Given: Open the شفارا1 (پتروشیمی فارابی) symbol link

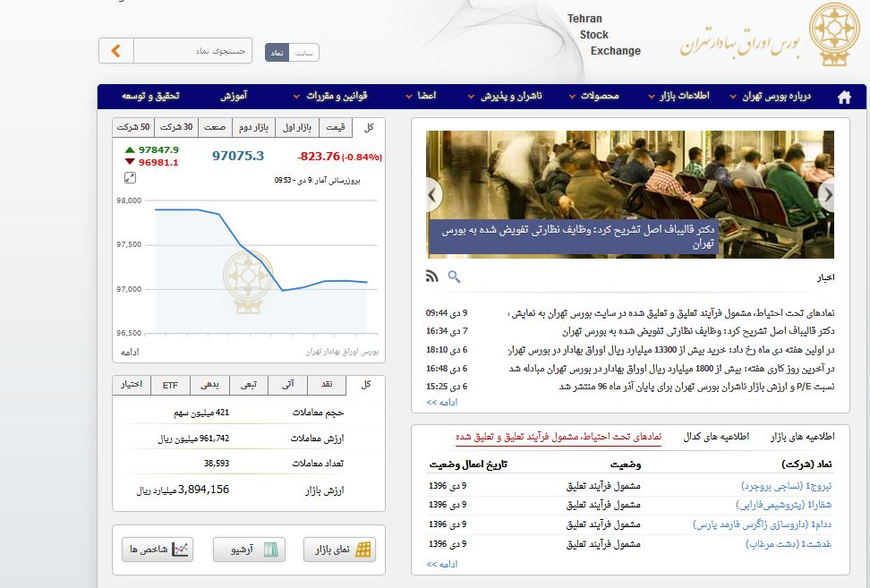Looking at the screenshot, I should [x=784, y=505].
